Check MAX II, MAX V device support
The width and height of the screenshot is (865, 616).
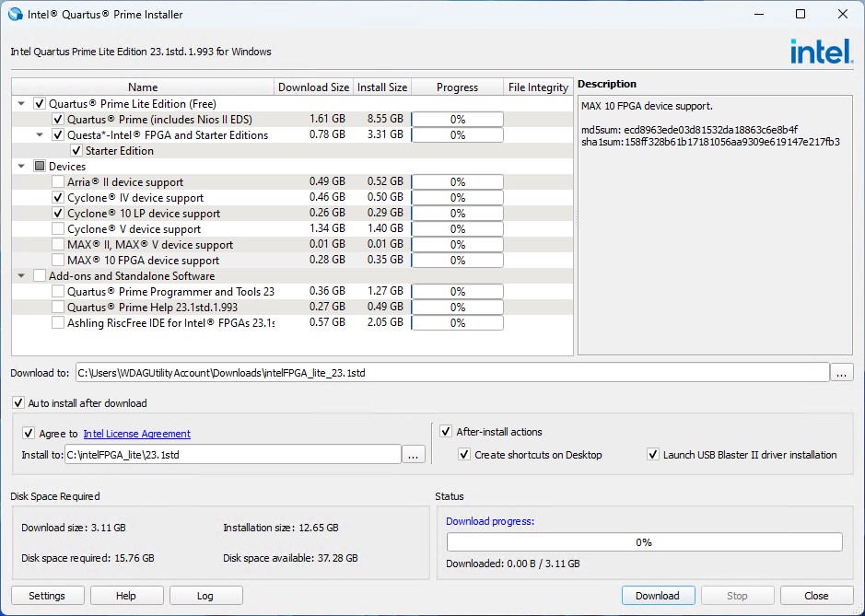[x=58, y=244]
